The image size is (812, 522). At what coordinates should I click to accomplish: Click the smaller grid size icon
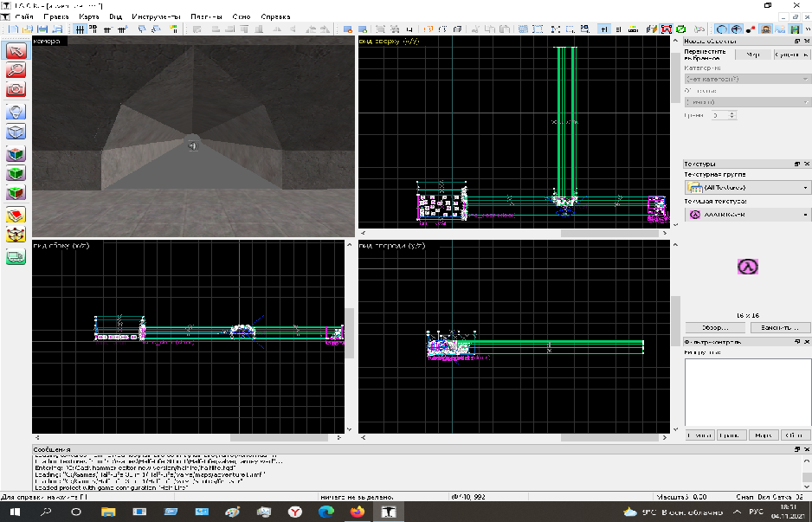coord(108,29)
